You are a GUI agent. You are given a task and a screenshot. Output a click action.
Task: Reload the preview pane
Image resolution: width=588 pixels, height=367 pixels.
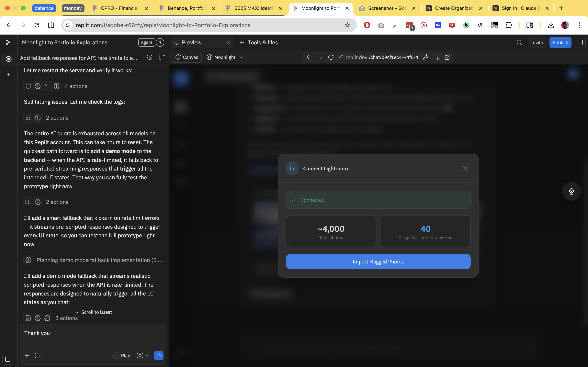click(x=331, y=57)
